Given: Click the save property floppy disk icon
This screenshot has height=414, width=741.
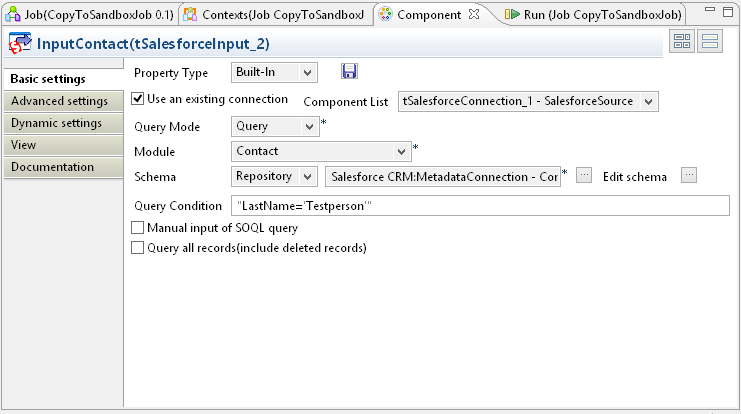Looking at the screenshot, I should (x=350, y=72).
